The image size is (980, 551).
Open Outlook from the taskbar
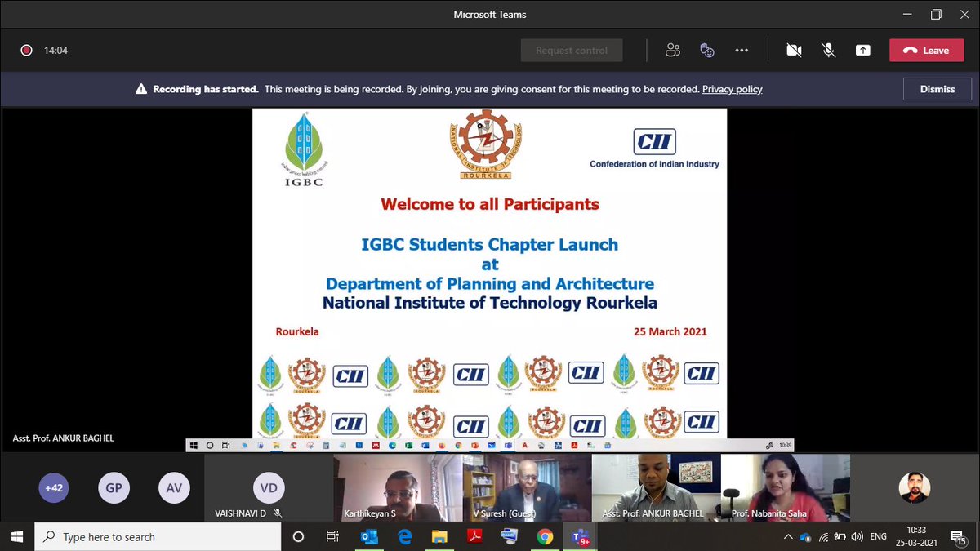click(x=369, y=536)
